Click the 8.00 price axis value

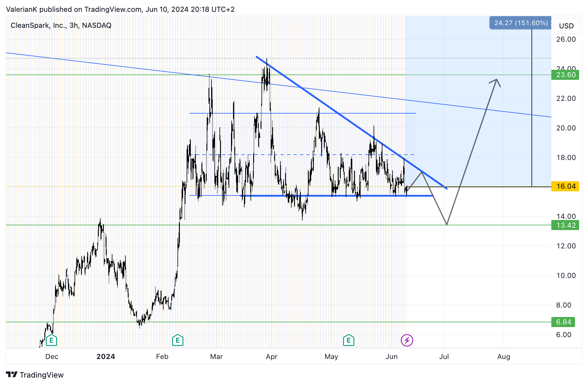coord(564,305)
